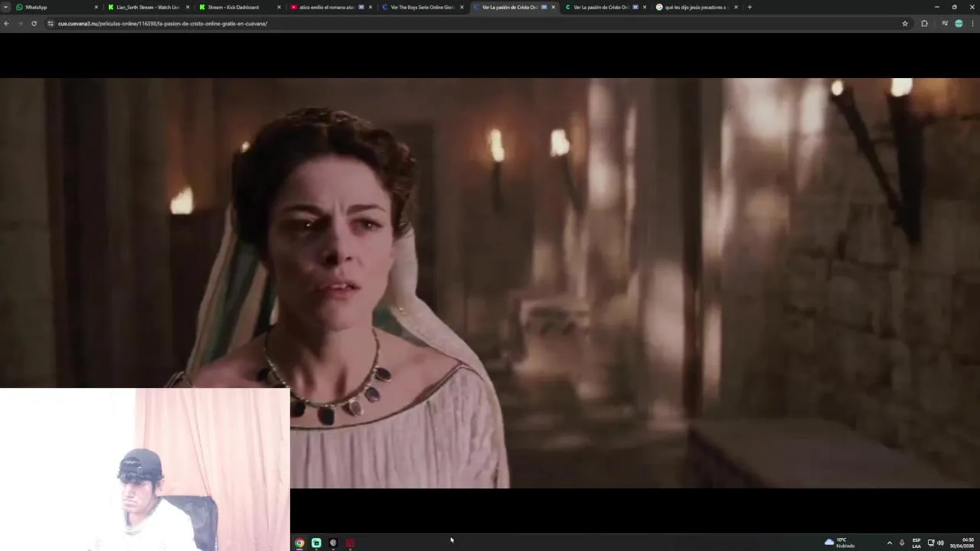Open the red app icon in taskbar
This screenshot has height=551, width=980.
pyautogui.click(x=350, y=543)
